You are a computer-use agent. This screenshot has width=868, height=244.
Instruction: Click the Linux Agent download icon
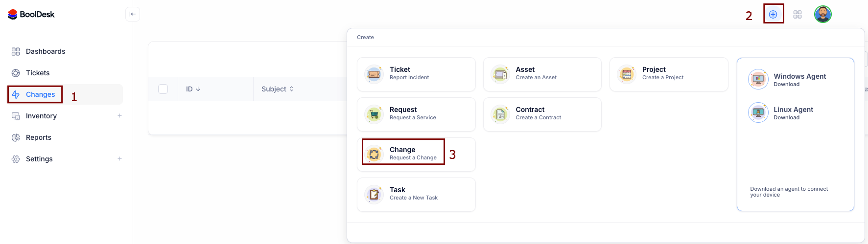pyautogui.click(x=758, y=112)
